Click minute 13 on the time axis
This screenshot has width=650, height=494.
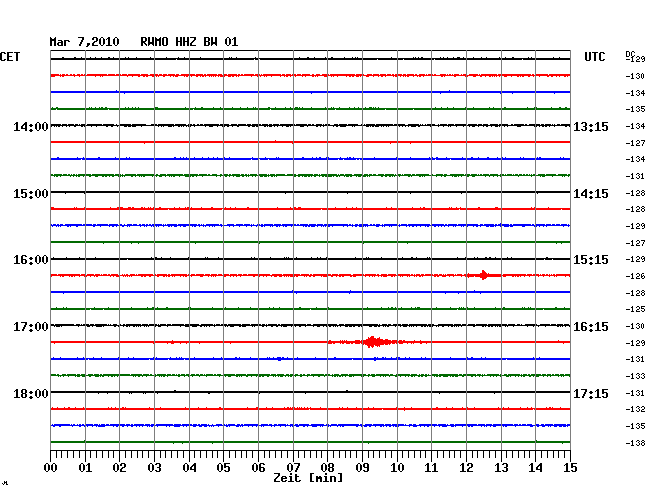coord(501,467)
